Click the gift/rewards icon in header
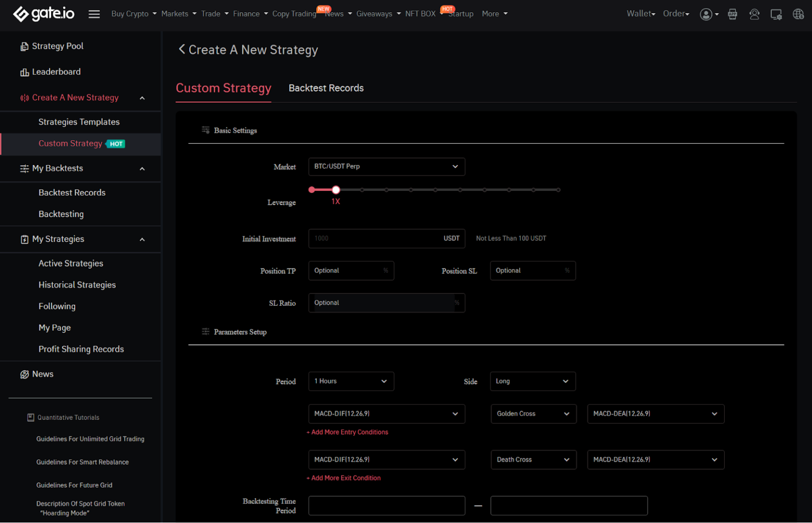 (x=732, y=14)
